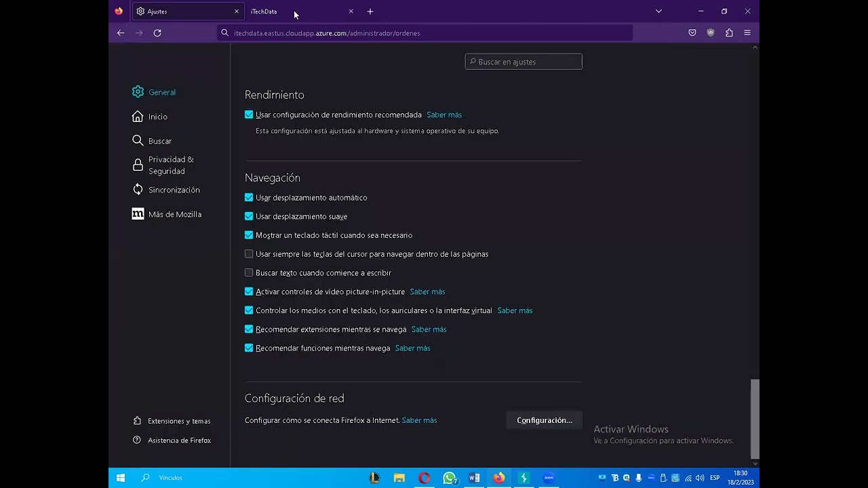Image resolution: width=868 pixels, height=488 pixels.
Task: Click the Inicio house icon
Action: pos(138,117)
